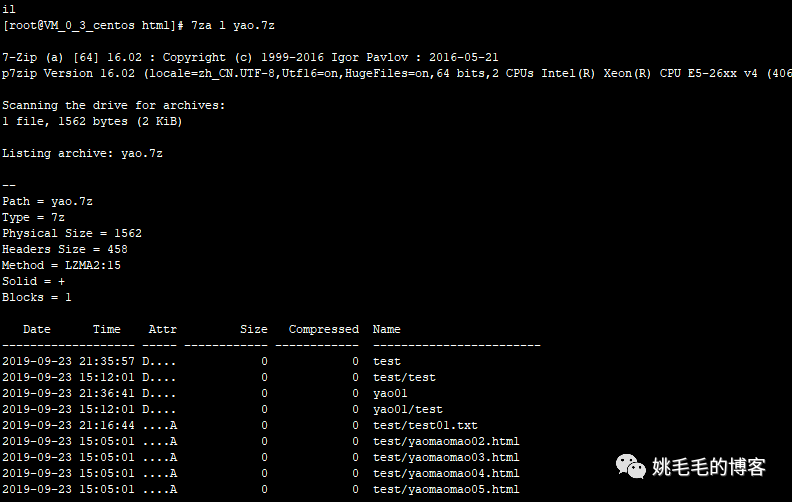This screenshot has width=792, height=502.
Task: Click the 'Time' column header
Action: 107,329
